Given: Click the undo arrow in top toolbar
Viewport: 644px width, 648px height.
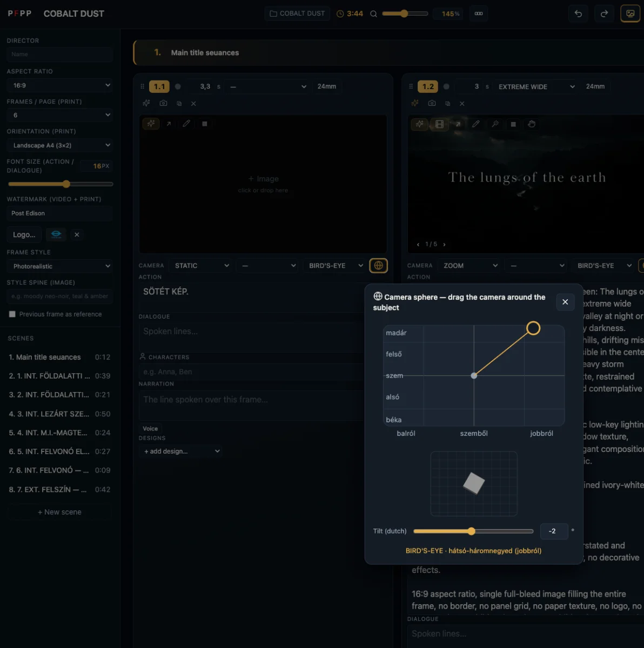Looking at the screenshot, I should (578, 13).
